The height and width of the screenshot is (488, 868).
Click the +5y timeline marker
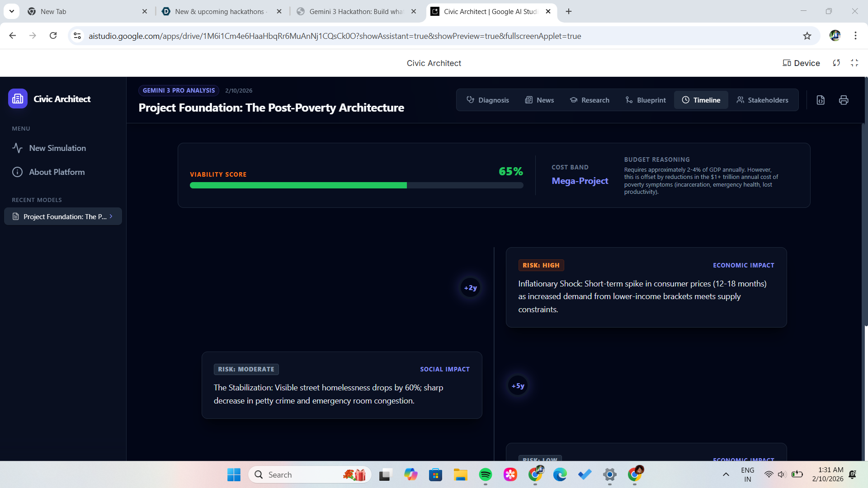pos(518,386)
